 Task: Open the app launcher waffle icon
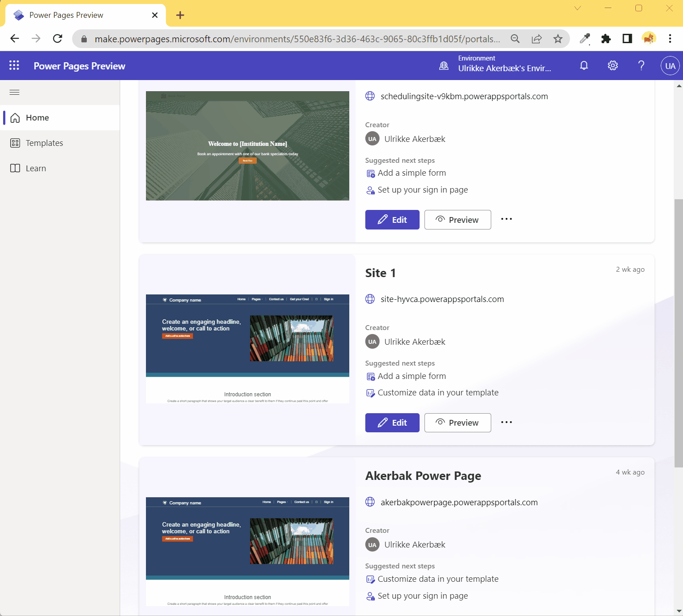(x=14, y=65)
